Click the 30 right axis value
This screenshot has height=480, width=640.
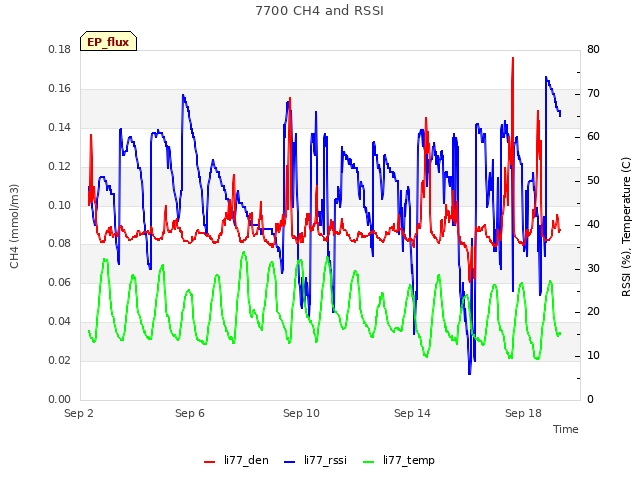click(593, 268)
